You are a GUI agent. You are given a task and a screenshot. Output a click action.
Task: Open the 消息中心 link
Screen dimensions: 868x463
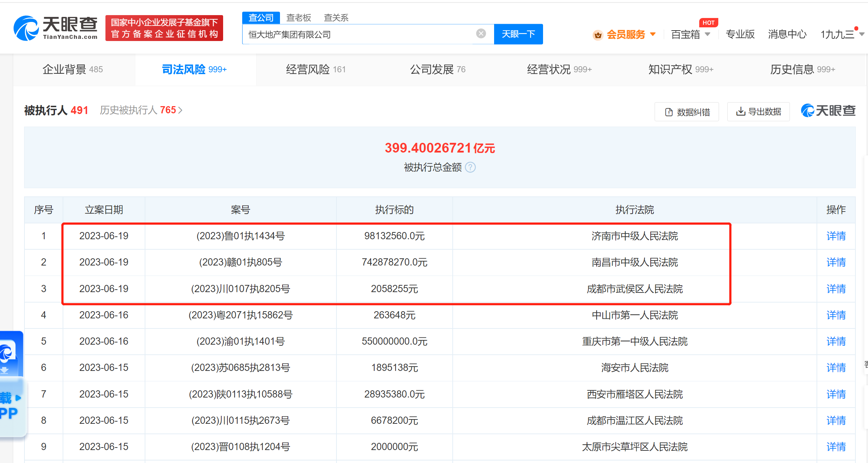click(x=787, y=35)
